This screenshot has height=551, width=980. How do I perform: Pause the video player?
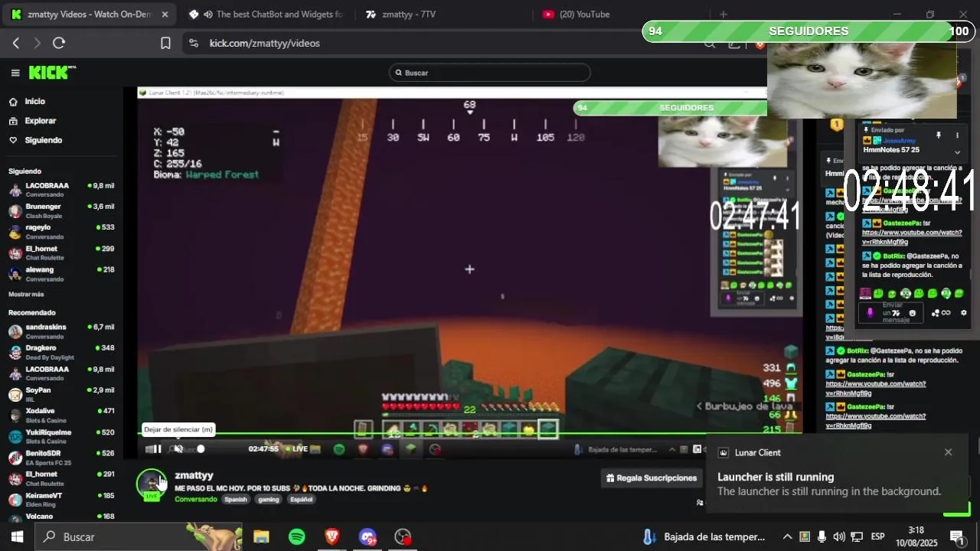pos(157,449)
